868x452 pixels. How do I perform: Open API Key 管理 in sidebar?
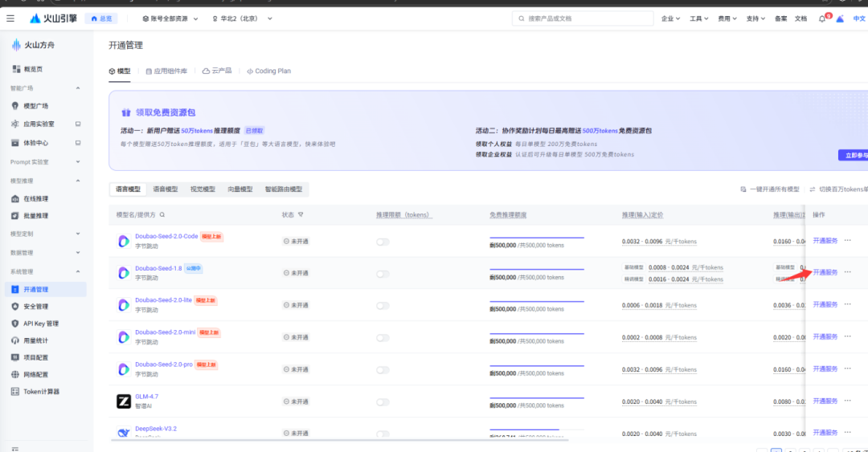(40, 324)
